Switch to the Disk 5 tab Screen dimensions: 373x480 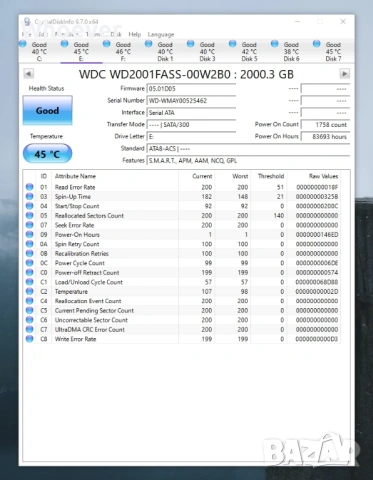[249, 51]
